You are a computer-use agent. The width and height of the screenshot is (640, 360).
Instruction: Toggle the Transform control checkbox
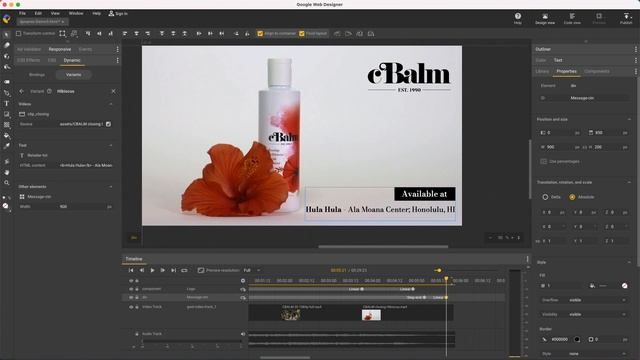18,33
